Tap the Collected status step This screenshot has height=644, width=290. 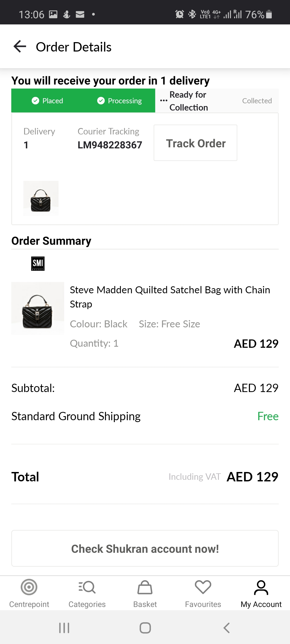(257, 101)
